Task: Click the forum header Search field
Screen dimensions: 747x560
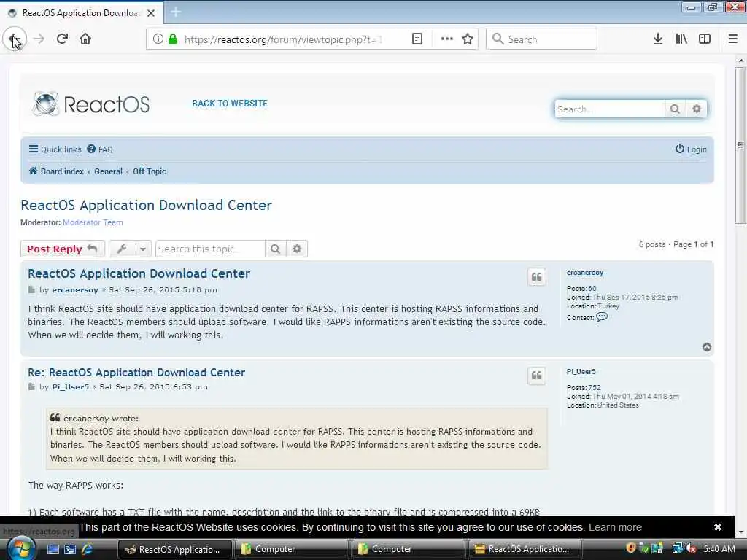Action: coord(609,109)
